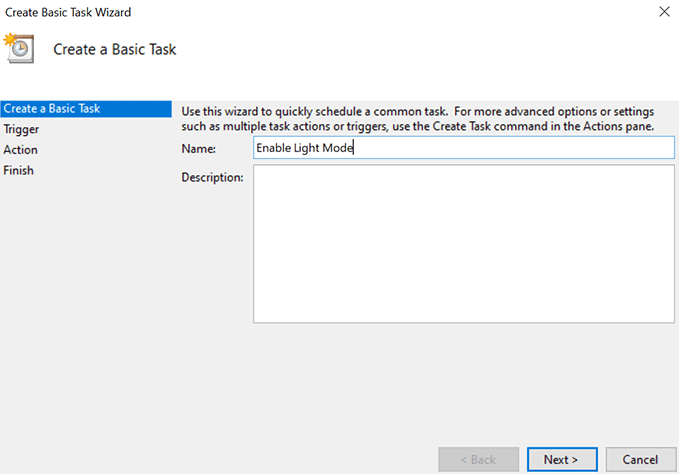
Task: Click the 'Create Basic Task Wizard' title bar text
Action: [x=68, y=12]
